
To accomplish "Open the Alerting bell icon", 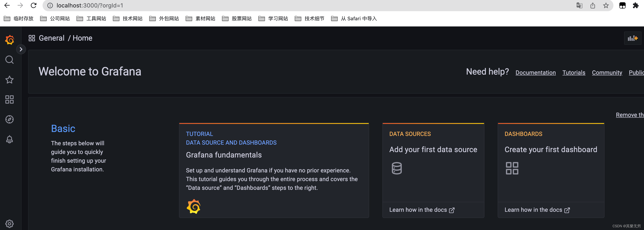I will [x=10, y=139].
